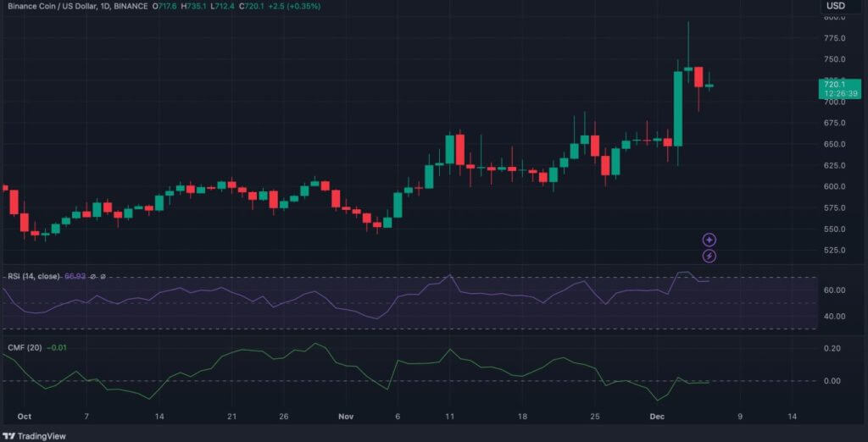Click the 775.0 price axis label

pyautogui.click(x=834, y=38)
